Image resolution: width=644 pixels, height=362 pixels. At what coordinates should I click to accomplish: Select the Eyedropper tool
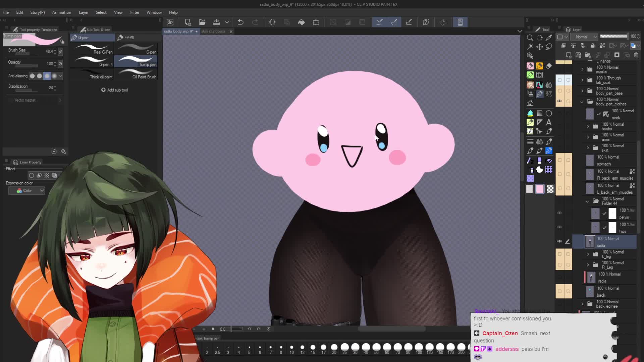coord(549,38)
